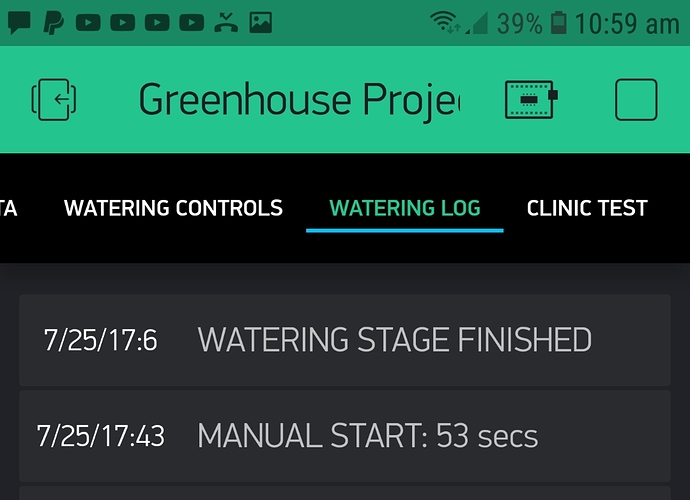Open the CLINIC TEST tab
Screen dimensions: 690x500
pos(587,208)
